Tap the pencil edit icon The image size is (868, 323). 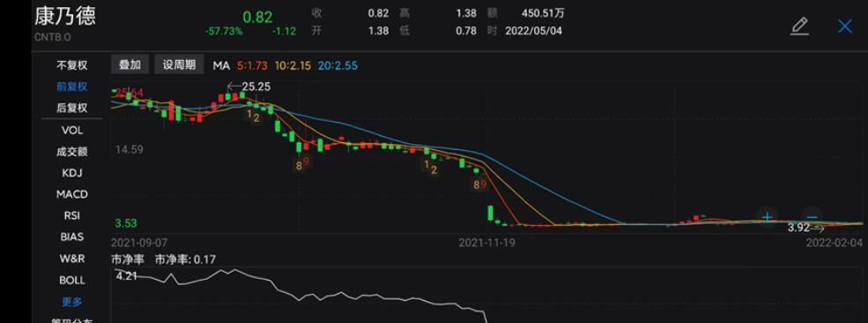click(799, 26)
